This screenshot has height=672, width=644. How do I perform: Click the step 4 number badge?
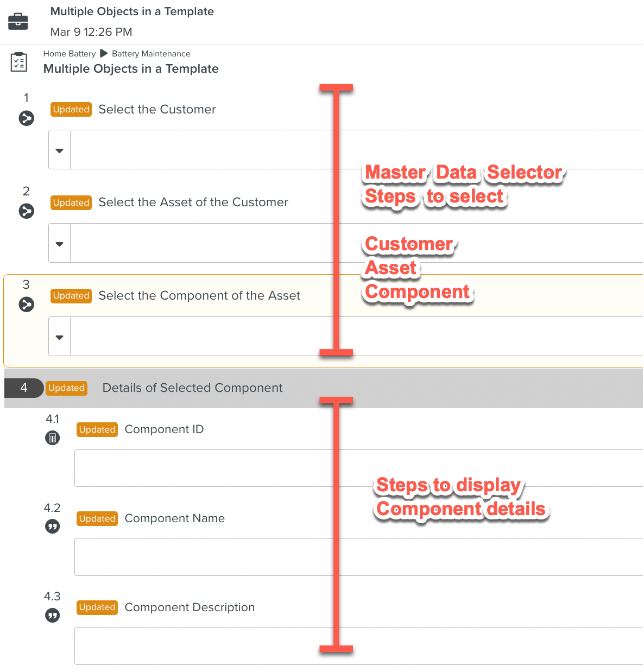coord(24,388)
